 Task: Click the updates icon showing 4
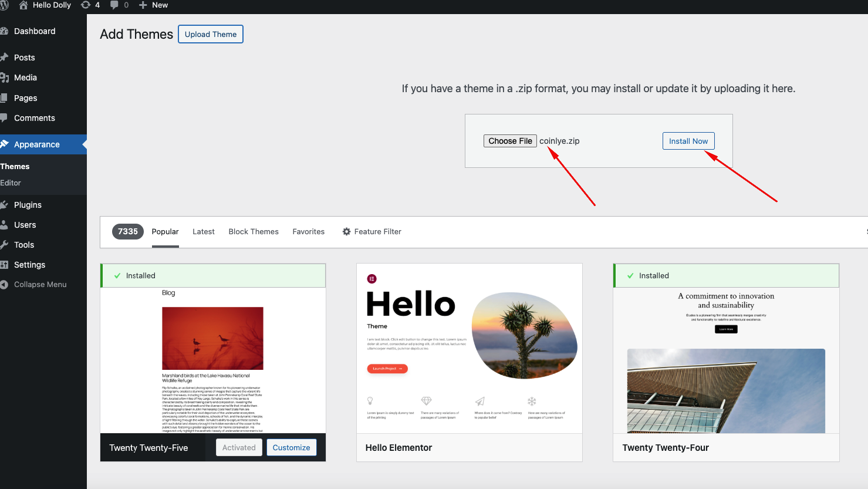click(86, 5)
